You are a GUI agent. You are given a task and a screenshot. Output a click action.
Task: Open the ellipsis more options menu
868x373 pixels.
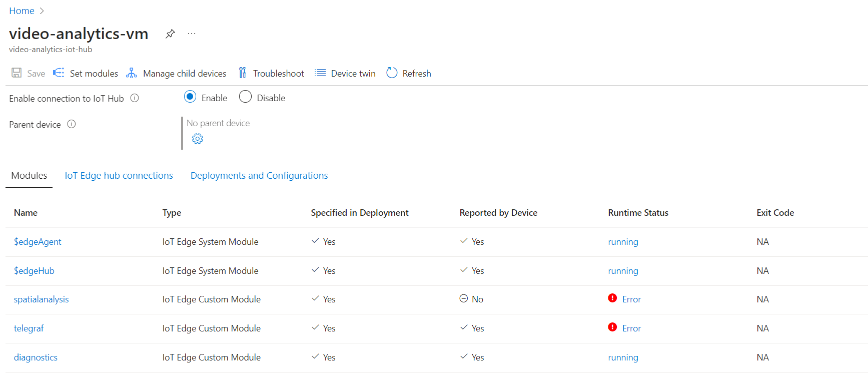click(x=192, y=34)
